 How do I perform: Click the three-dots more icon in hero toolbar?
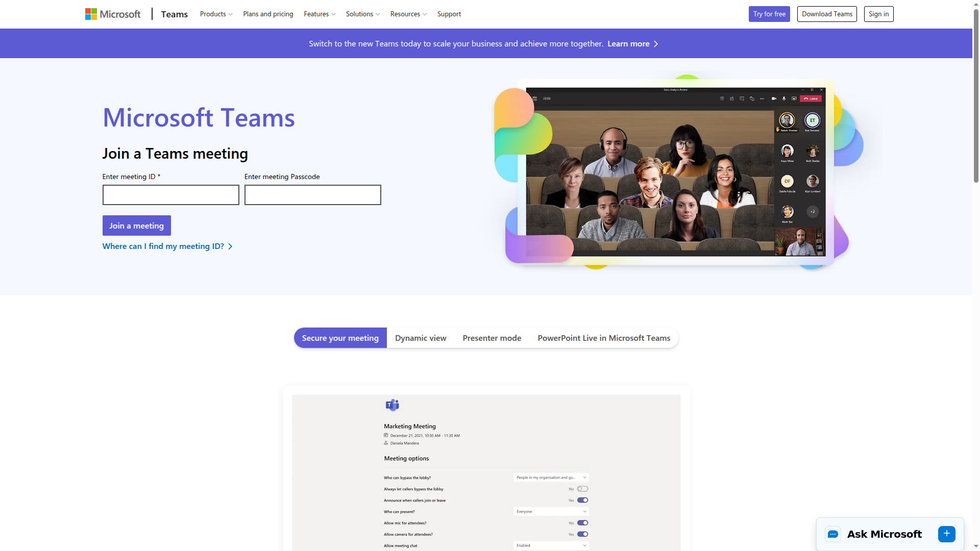pos(762,98)
